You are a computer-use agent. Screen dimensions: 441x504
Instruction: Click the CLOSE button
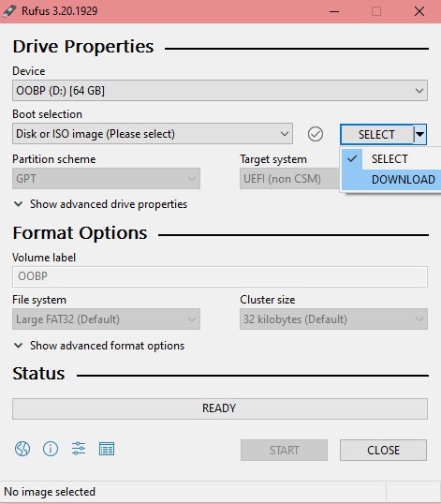click(384, 450)
